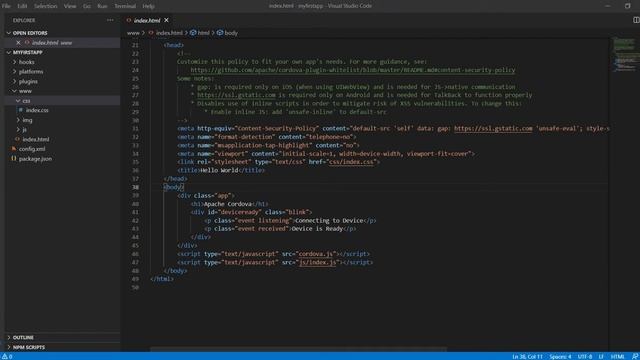Expand the plugins folder
This screenshot has width=640, height=360.
[15, 81]
